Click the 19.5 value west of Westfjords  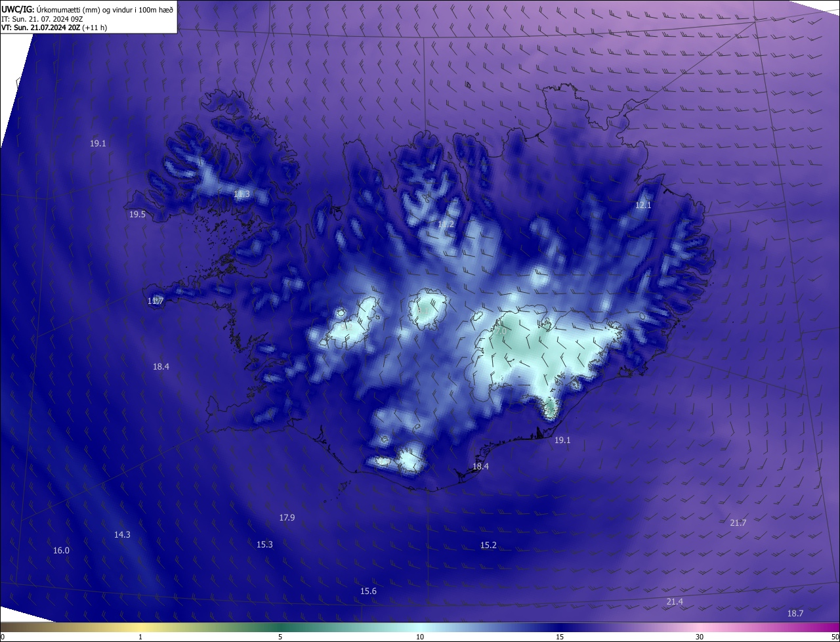pos(137,214)
